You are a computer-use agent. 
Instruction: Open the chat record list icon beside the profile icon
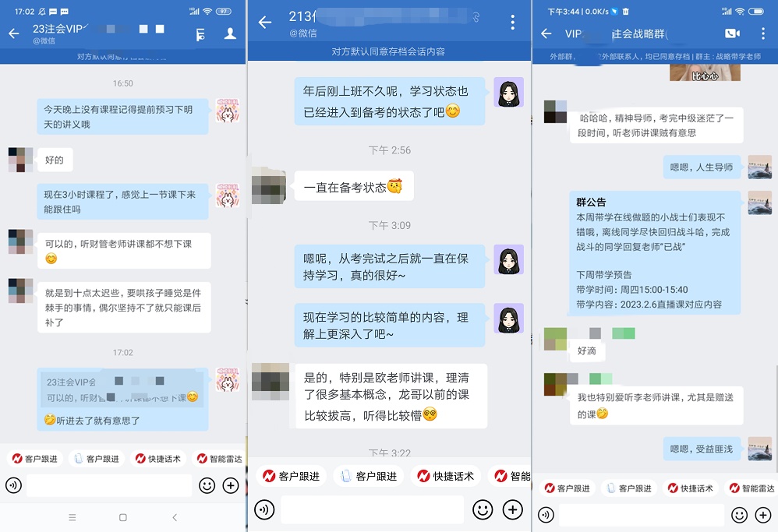pyautogui.click(x=200, y=34)
